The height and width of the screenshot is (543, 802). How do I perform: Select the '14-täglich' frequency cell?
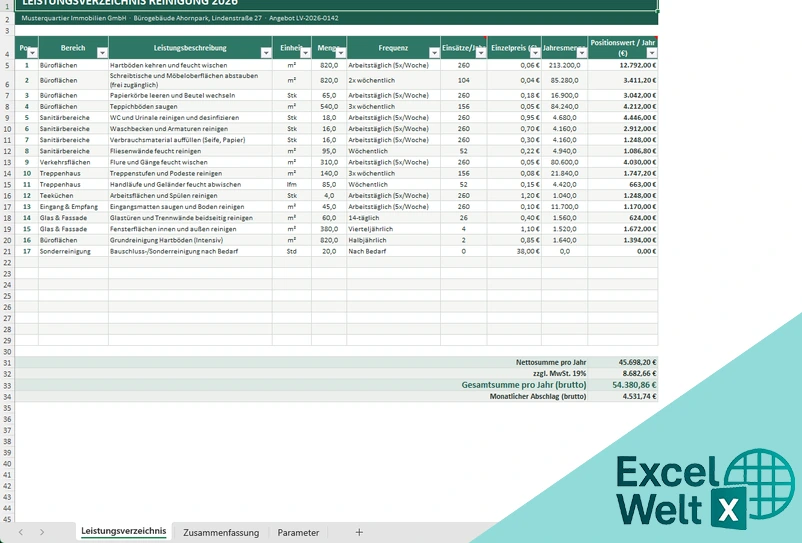click(x=393, y=218)
